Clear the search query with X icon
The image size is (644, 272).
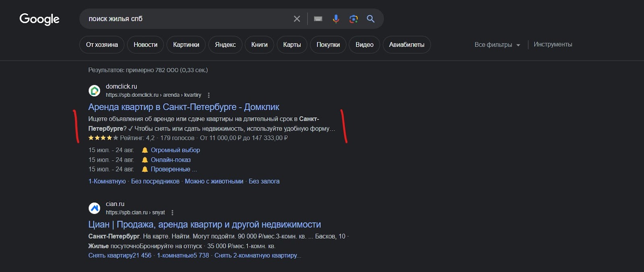pos(297,19)
